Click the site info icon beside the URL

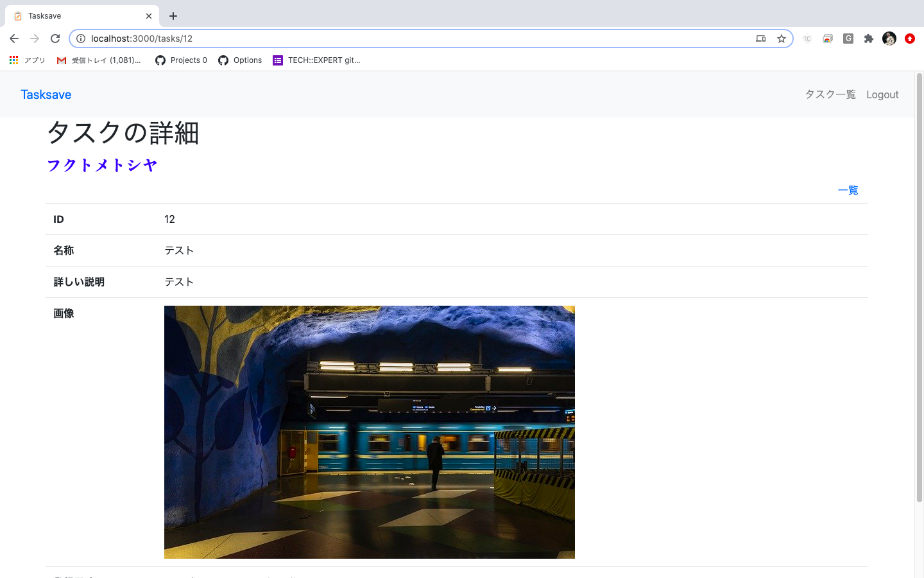pyautogui.click(x=81, y=39)
